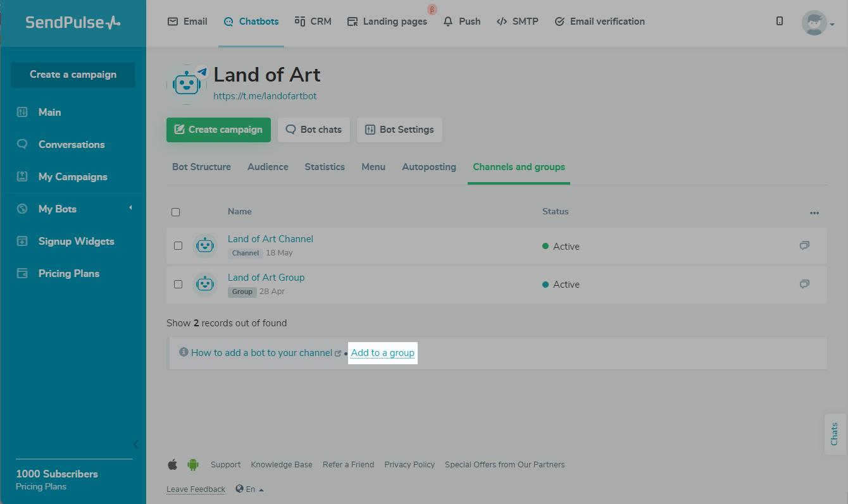Open the SMTP section

pyautogui.click(x=518, y=22)
